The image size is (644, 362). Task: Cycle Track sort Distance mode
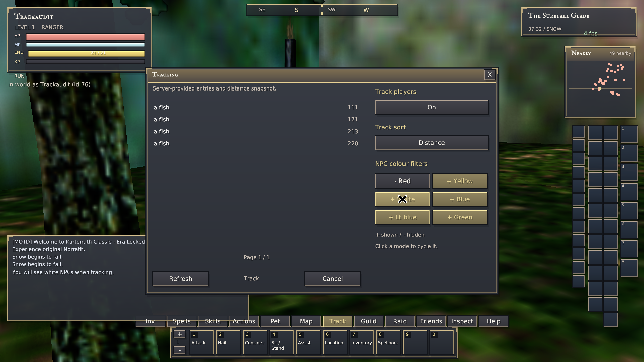(x=432, y=143)
